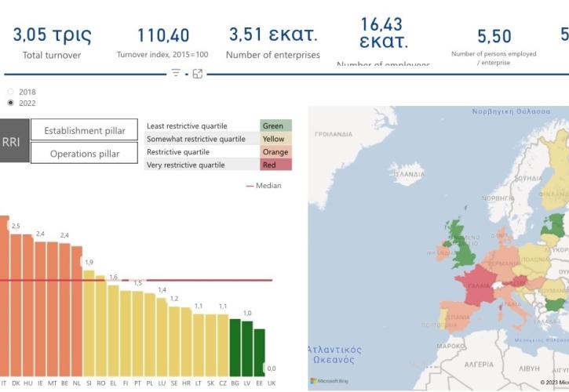Click the Least restrictive quartile legend row

tap(217, 125)
